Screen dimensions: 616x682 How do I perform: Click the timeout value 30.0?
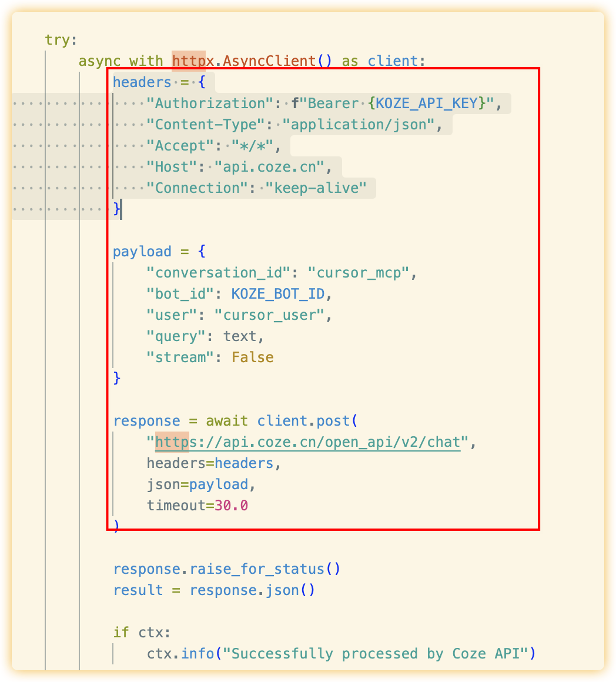pyautogui.click(x=231, y=506)
